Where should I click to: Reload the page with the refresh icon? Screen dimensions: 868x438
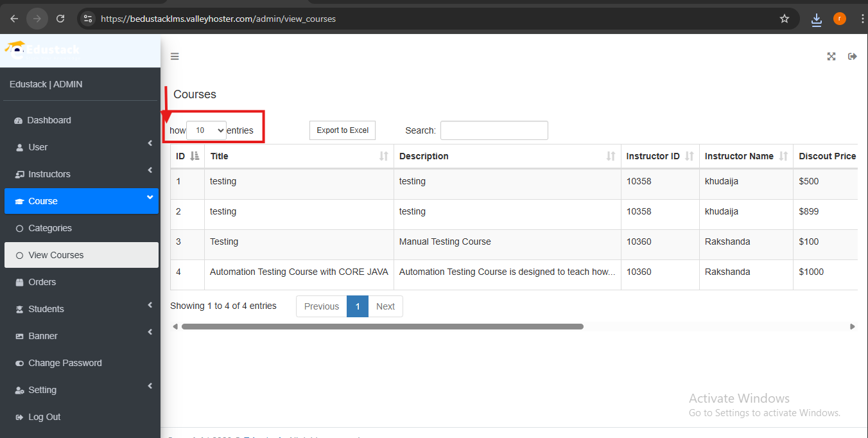pos(60,19)
